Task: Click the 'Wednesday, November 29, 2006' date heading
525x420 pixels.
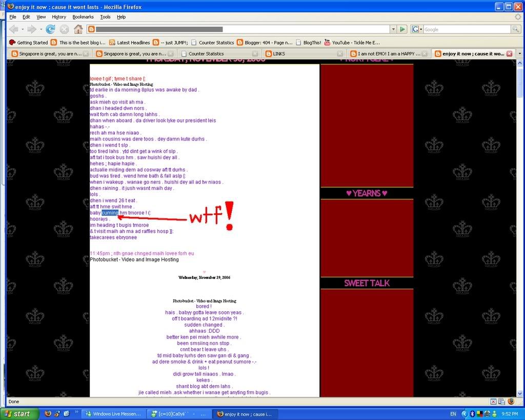Action: tap(204, 277)
